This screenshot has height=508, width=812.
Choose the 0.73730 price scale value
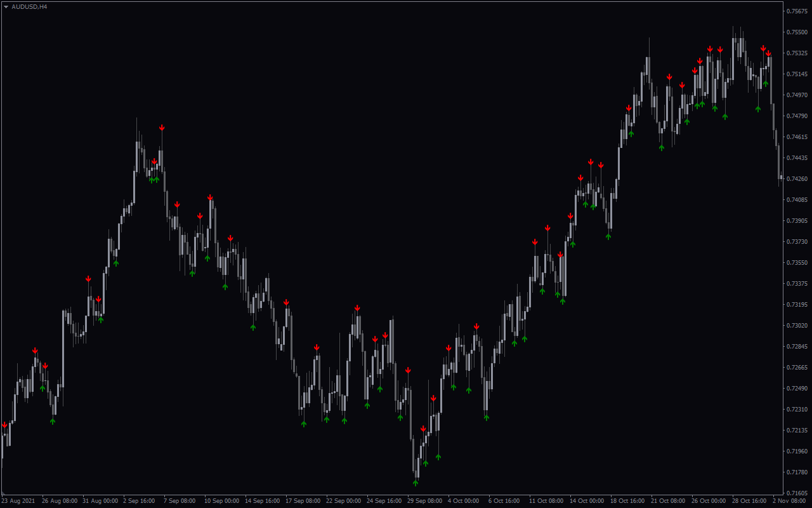pyautogui.click(x=797, y=241)
